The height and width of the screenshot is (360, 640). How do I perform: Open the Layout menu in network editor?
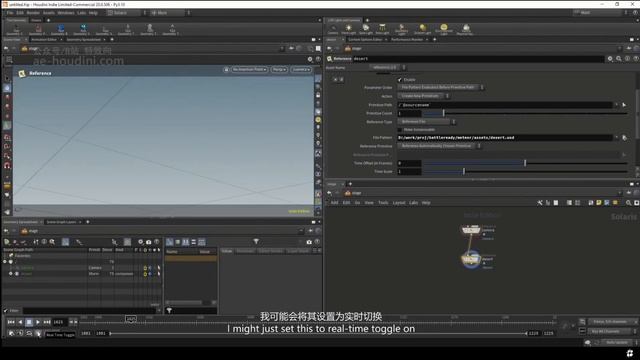pos(399,203)
